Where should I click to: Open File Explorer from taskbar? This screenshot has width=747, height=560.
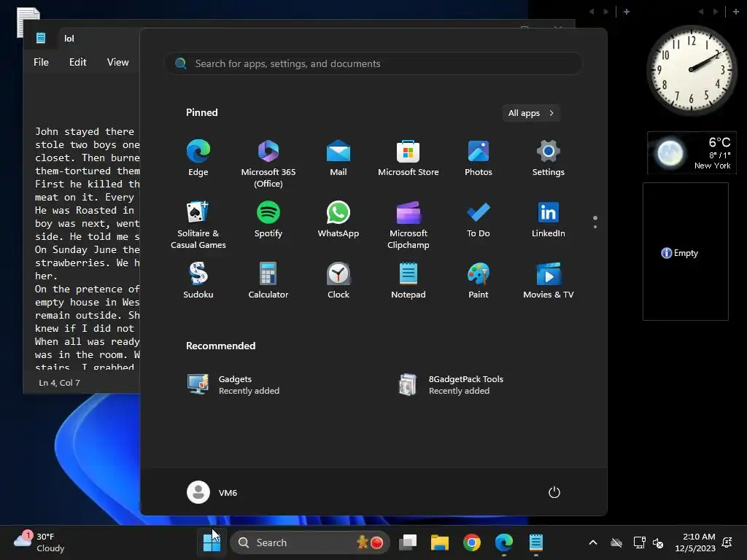click(440, 542)
